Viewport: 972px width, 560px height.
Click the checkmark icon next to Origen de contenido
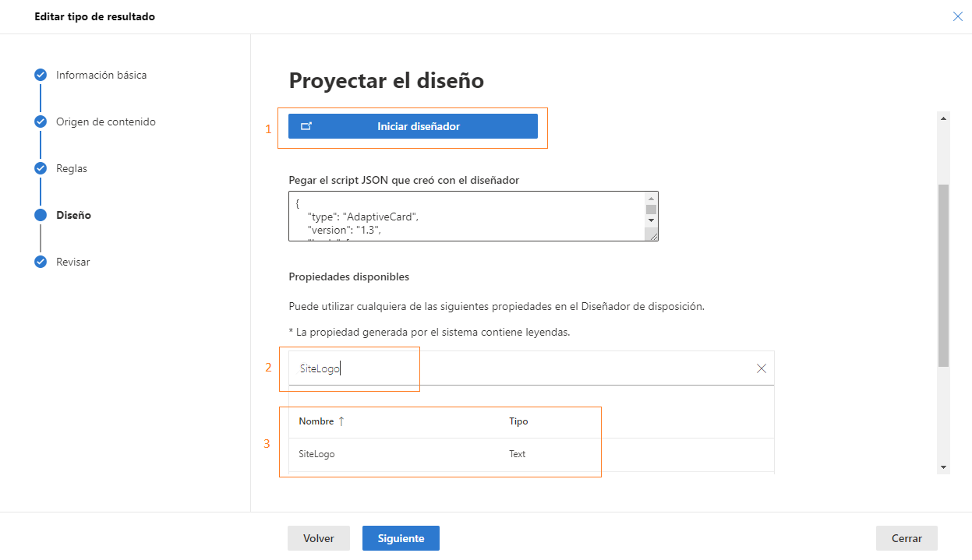click(x=40, y=122)
